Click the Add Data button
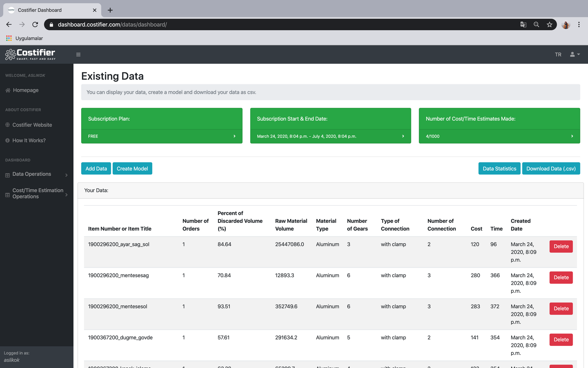This screenshot has height=368, width=588. click(96, 169)
